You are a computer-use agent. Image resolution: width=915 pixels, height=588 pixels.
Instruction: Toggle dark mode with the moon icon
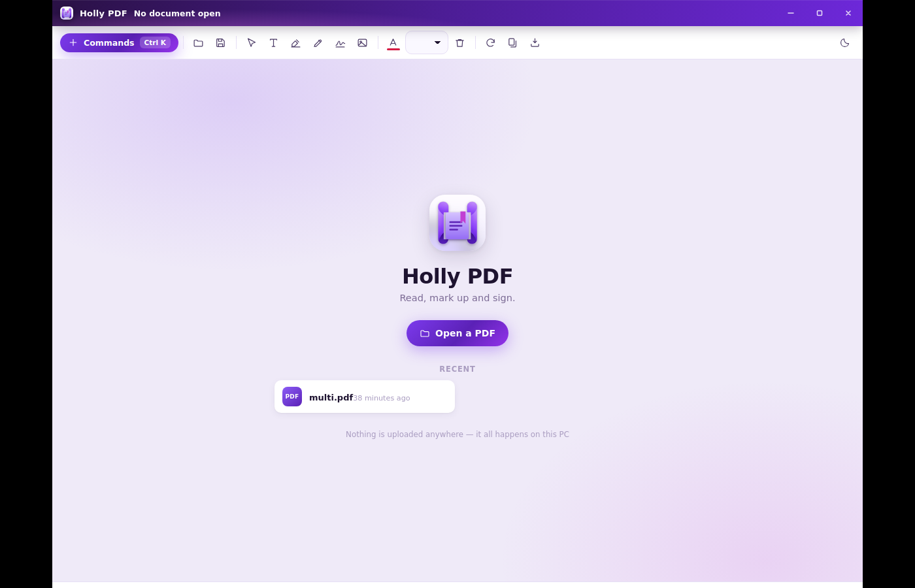click(845, 43)
